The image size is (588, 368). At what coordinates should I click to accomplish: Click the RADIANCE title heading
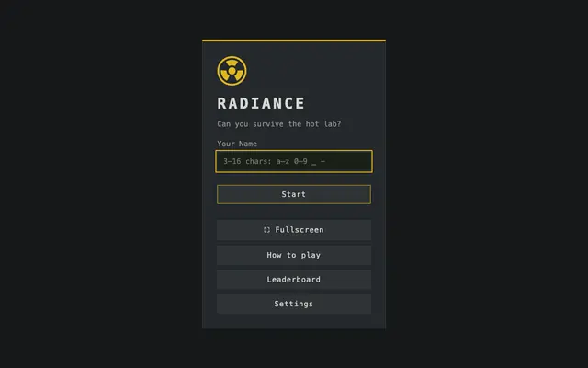coord(261,103)
